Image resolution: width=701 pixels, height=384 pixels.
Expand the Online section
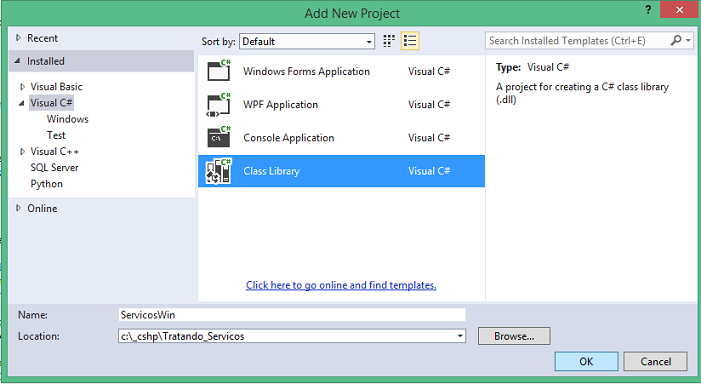[x=18, y=208]
